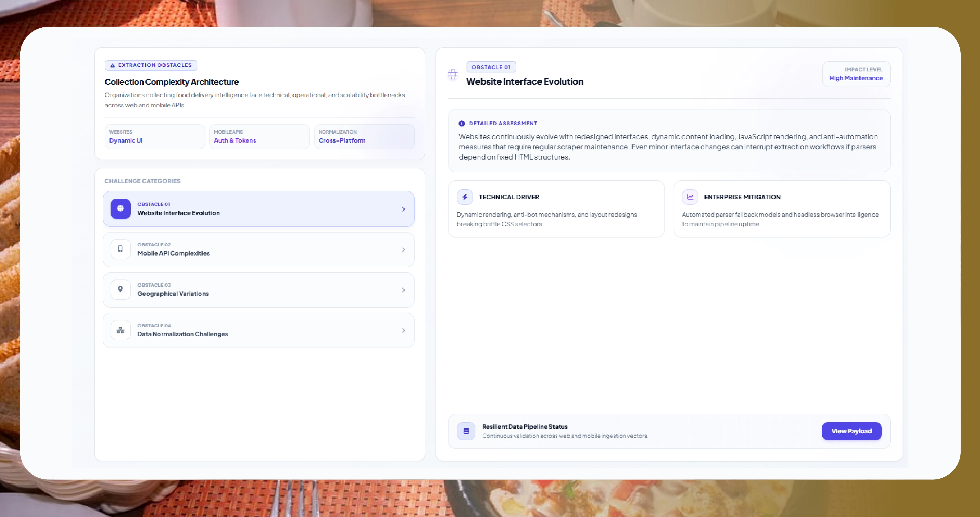Click the Challenge Categories label
The image size is (980, 517).
pyautogui.click(x=142, y=181)
